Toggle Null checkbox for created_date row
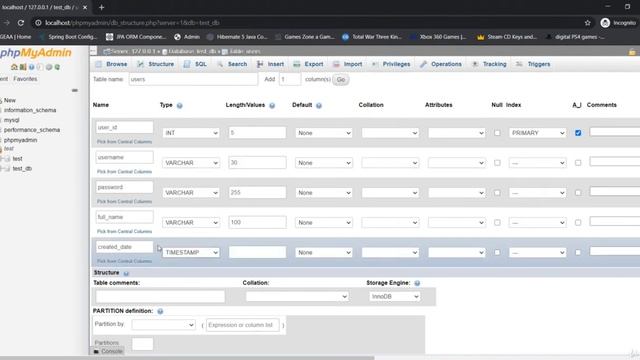The height and width of the screenshot is (360, 640). [497, 253]
